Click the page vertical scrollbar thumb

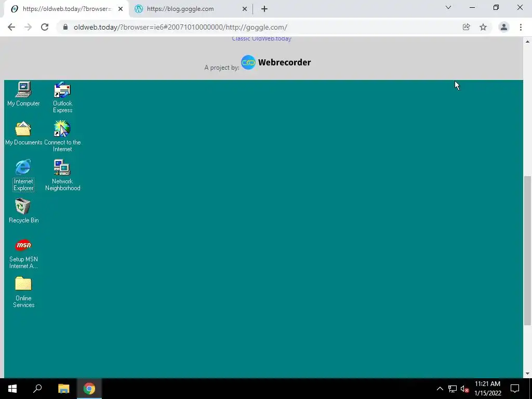click(527, 250)
